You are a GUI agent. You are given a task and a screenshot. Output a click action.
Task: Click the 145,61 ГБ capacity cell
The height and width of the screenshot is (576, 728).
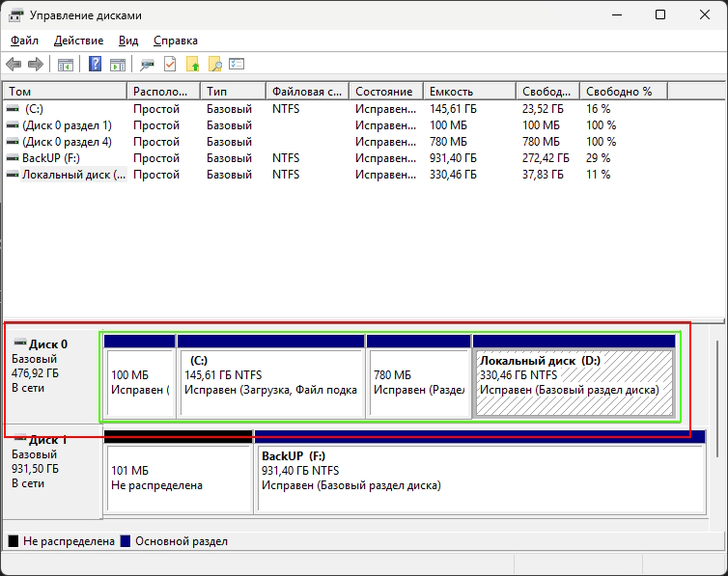pyautogui.click(x=453, y=109)
